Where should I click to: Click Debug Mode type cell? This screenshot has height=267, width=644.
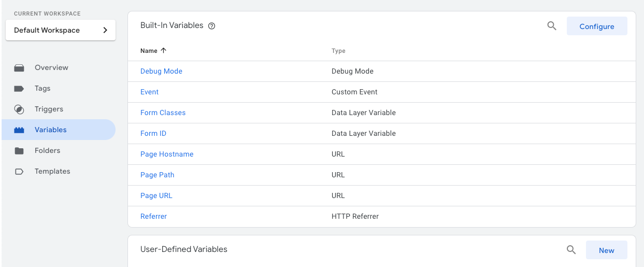pyautogui.click(x=352, y=71)
